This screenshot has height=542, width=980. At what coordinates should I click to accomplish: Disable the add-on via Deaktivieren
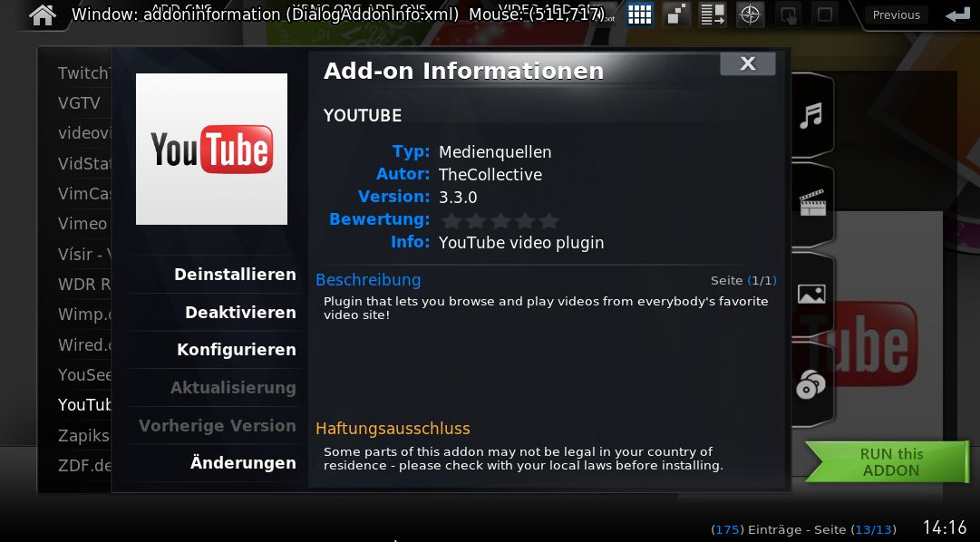coord(240,312)
